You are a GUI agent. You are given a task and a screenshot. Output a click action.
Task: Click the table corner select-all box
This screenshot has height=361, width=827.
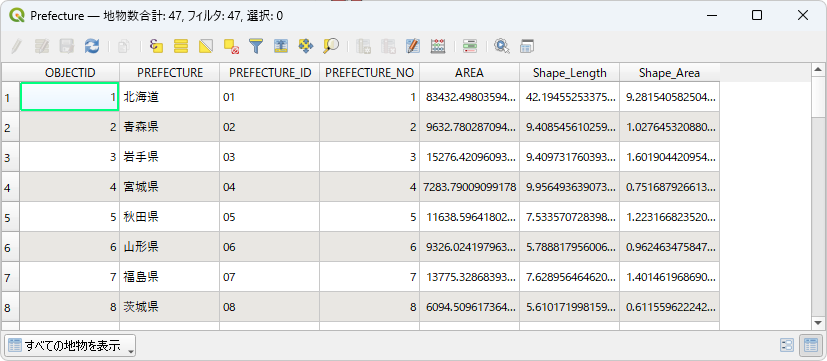(x=11, y=73)
